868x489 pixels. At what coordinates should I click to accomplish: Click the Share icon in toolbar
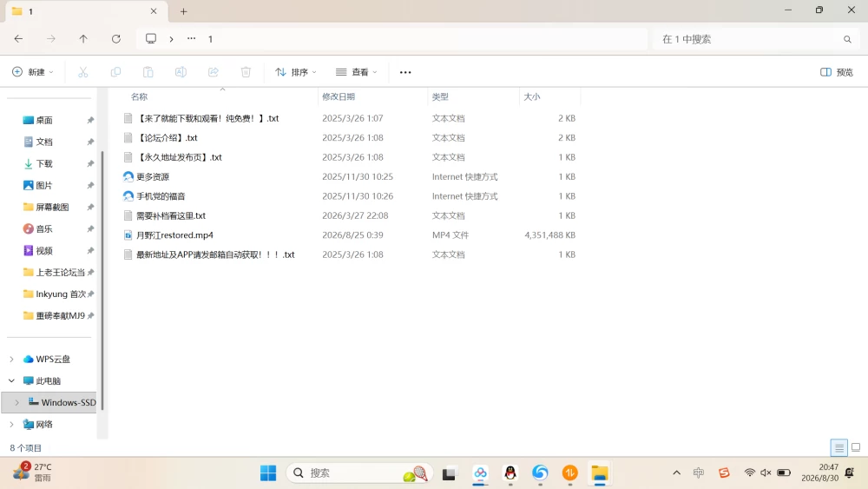pos(214,72)
